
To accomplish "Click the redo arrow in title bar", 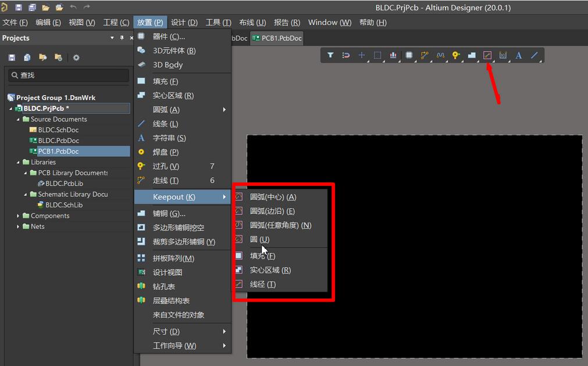I will click(87, 7).
